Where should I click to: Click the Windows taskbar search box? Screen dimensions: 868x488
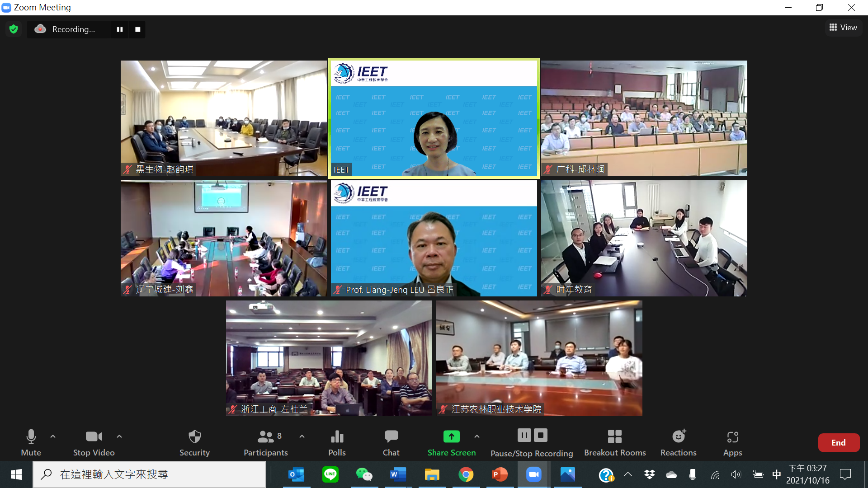pyautogui.click(x=149, y=474)
